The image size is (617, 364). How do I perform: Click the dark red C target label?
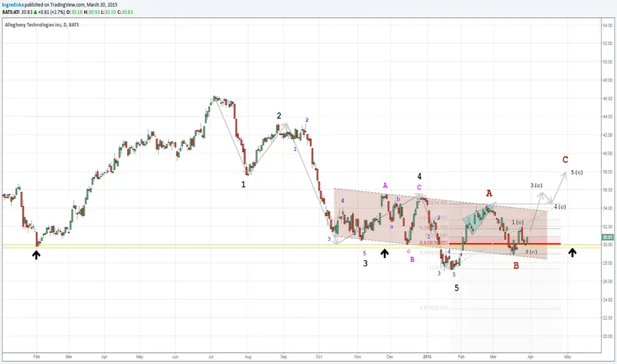pos(565,159)
